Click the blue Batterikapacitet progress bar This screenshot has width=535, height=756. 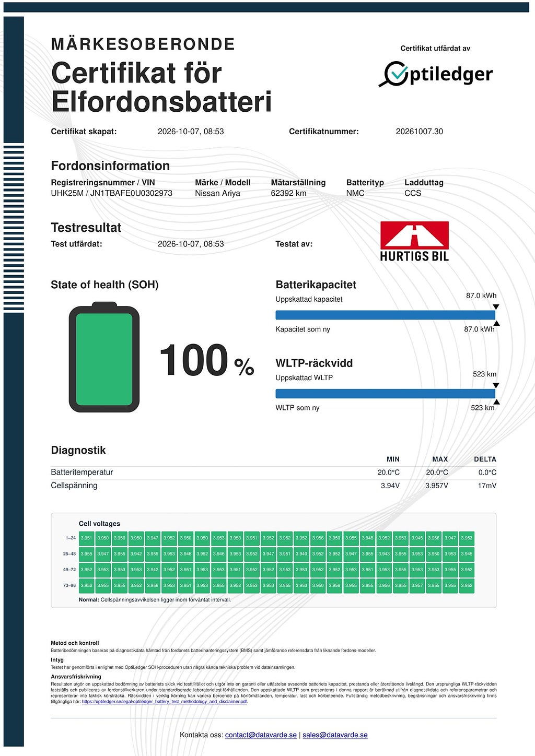pos(385,315)
